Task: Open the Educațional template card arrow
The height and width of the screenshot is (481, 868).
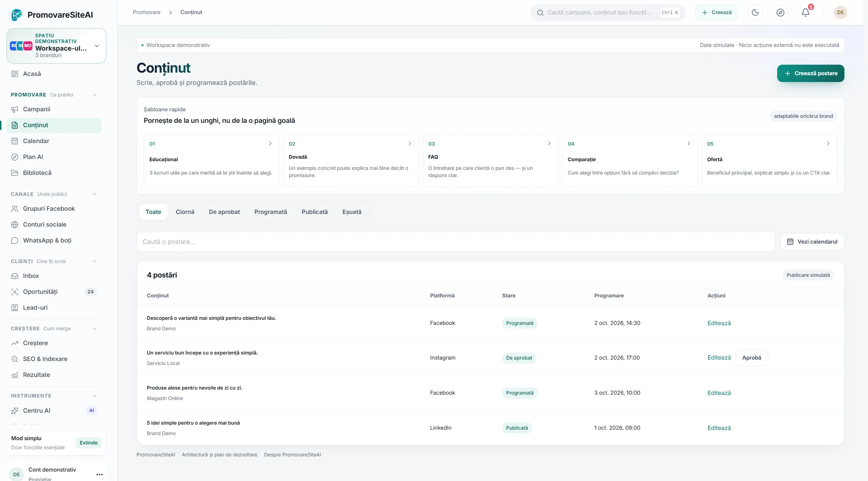Action: tap(270, 143)
